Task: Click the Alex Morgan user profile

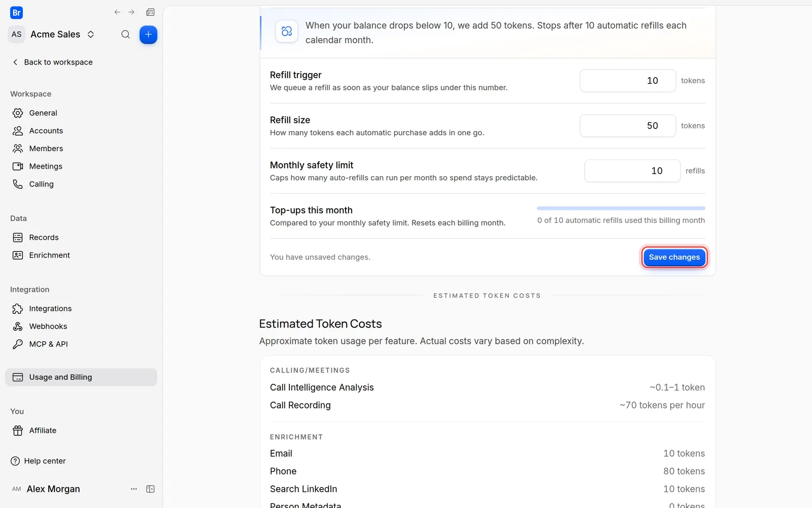Action: coord(46,489)
